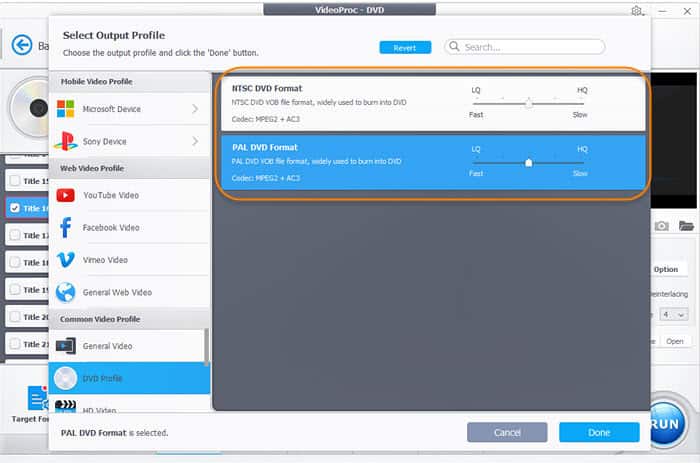
Task: Check the Title 18 checkbox
Action: pos(15,262)
